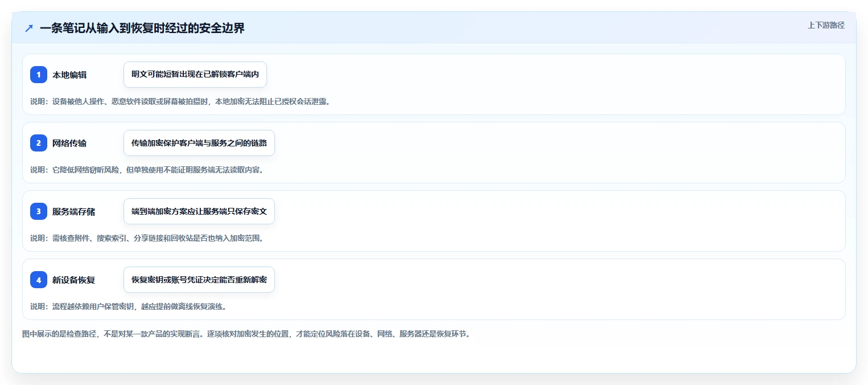Screen dimensions: 868x385
Task: Click the footer text 图中展示的是检查路径
Action: (x=246, y=334)
